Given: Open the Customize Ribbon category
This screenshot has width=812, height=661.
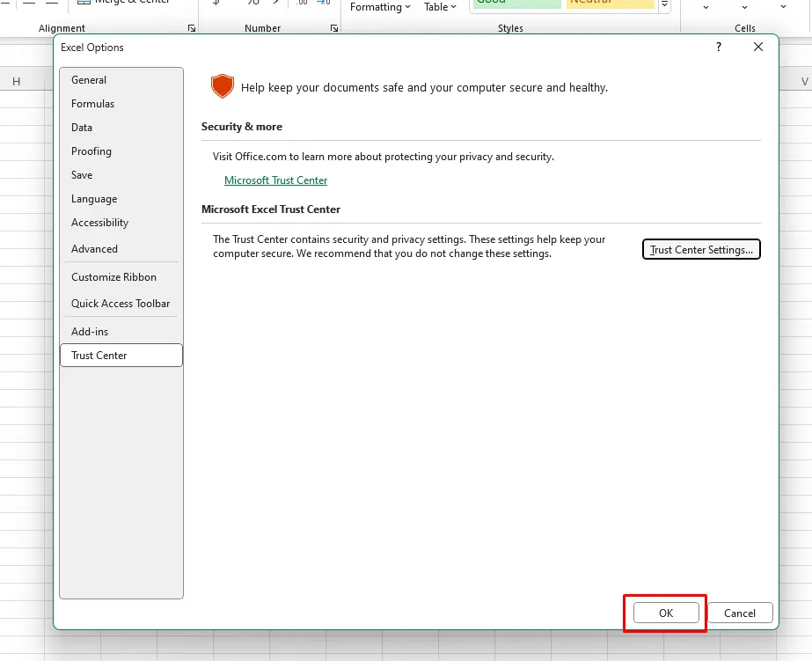Looking at the screenshot, I should (x=113, y=277).
